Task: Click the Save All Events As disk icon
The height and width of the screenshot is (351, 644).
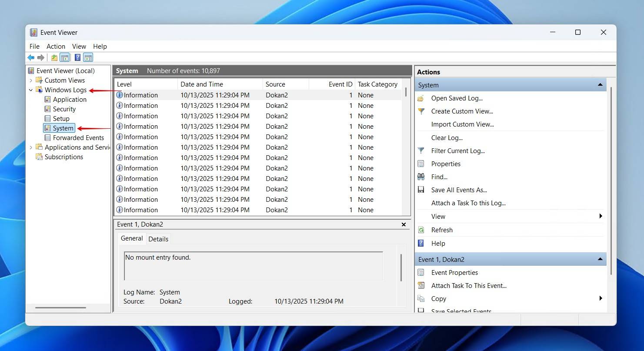Action: pos(420,190)
